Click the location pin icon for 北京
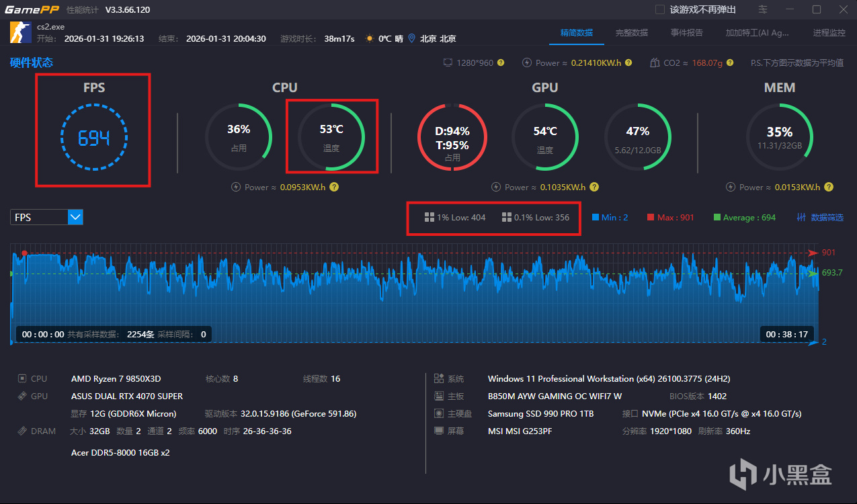Viewport: 857px width, 504px height. pos(411,38)
